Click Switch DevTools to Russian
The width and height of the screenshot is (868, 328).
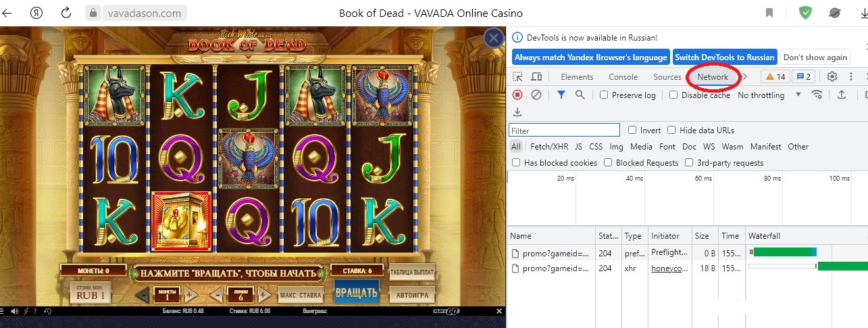[x=724, y=57]
